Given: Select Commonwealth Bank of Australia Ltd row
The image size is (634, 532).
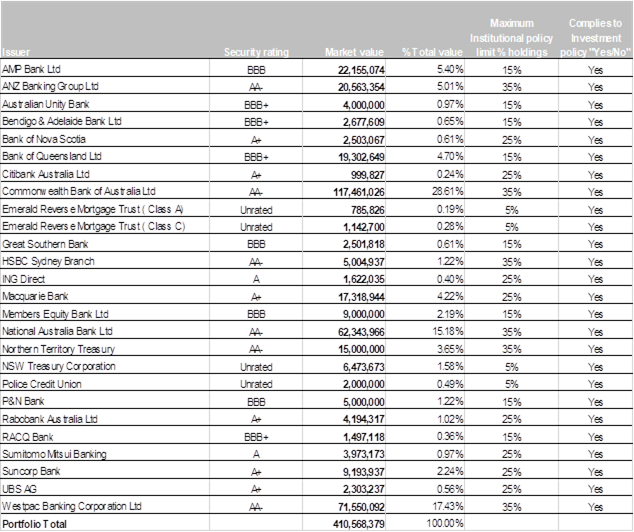Looking at the screenshot, I should pyautogui.click(x=79, y=190).
